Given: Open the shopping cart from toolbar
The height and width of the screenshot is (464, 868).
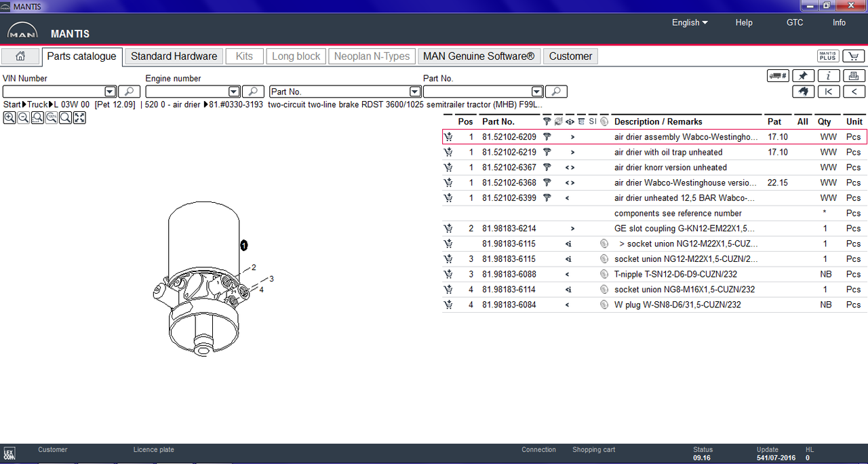Looking at the screenshot, I should [x=853, y=56].
